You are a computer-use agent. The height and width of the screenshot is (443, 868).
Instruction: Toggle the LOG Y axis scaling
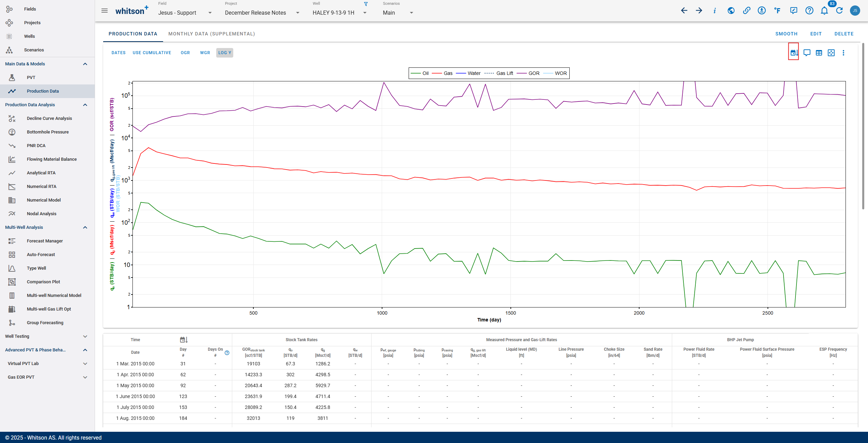point(224,52)
